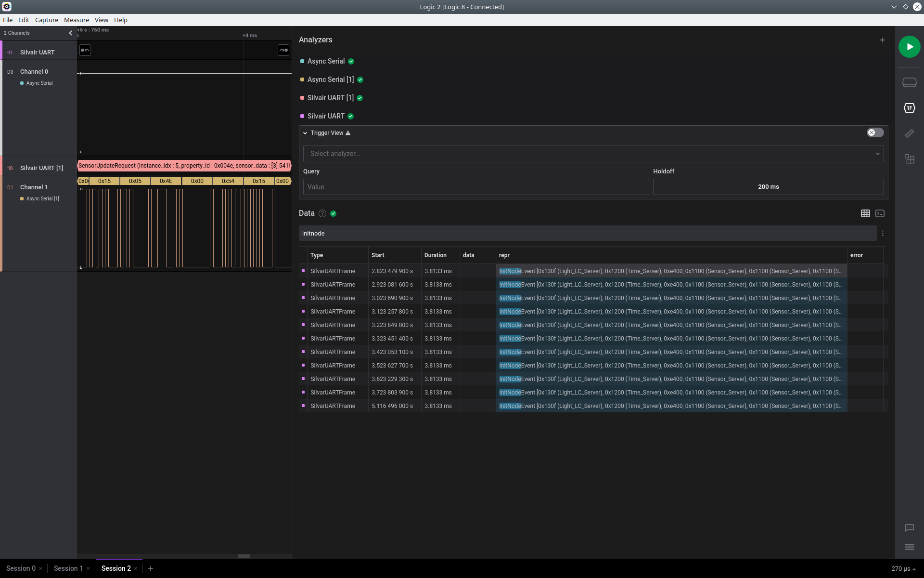Switch Data panel to terminal view
This screenshot has height=578, width=924.
point(880,213)
